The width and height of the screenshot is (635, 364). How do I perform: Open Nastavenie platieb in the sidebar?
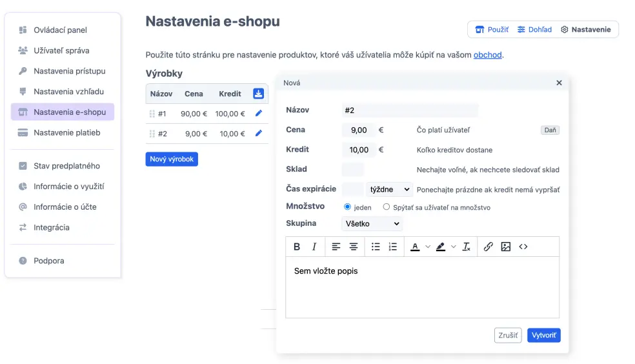(x=66, y=132)
